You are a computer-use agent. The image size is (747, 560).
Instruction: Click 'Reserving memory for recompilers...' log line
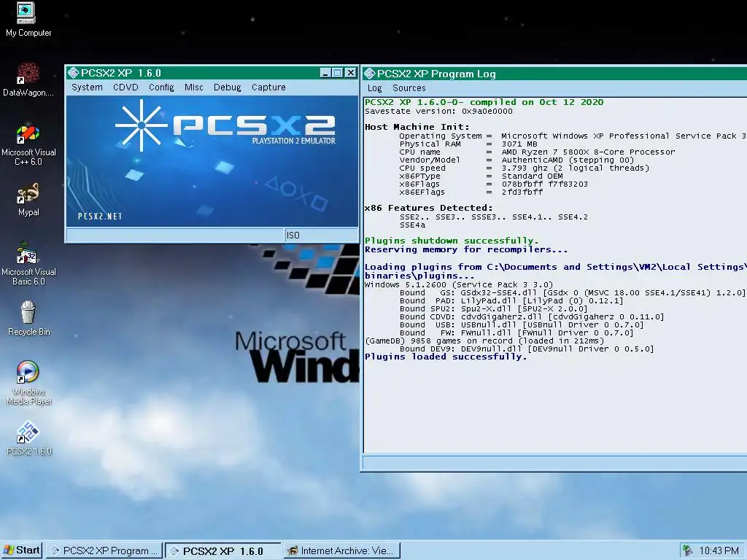click(466, 249)
